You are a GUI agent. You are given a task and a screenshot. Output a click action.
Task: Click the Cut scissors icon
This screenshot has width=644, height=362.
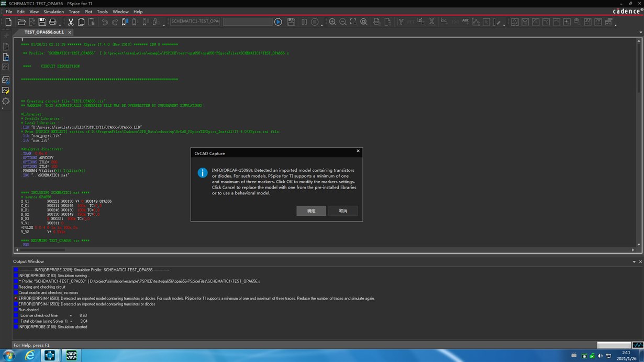pos(71,22)
